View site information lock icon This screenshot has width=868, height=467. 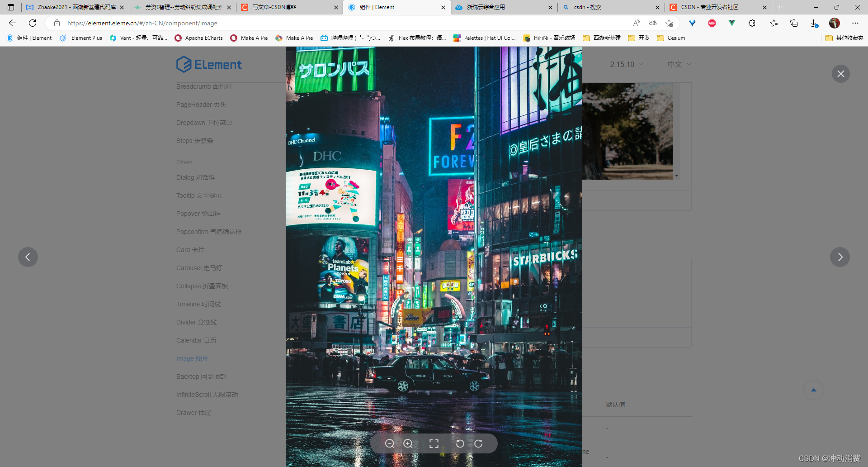(57, 23)
